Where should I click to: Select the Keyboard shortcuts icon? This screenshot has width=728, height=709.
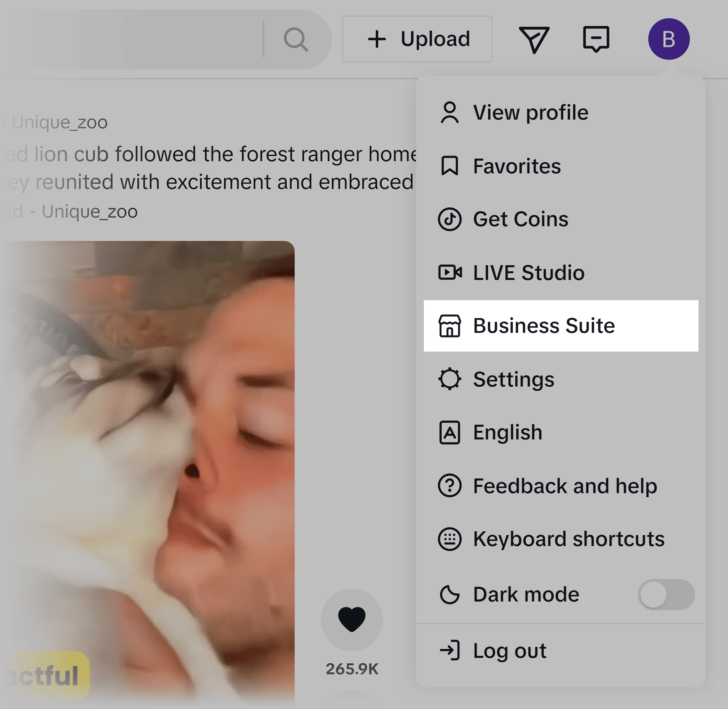coord(450,538)
